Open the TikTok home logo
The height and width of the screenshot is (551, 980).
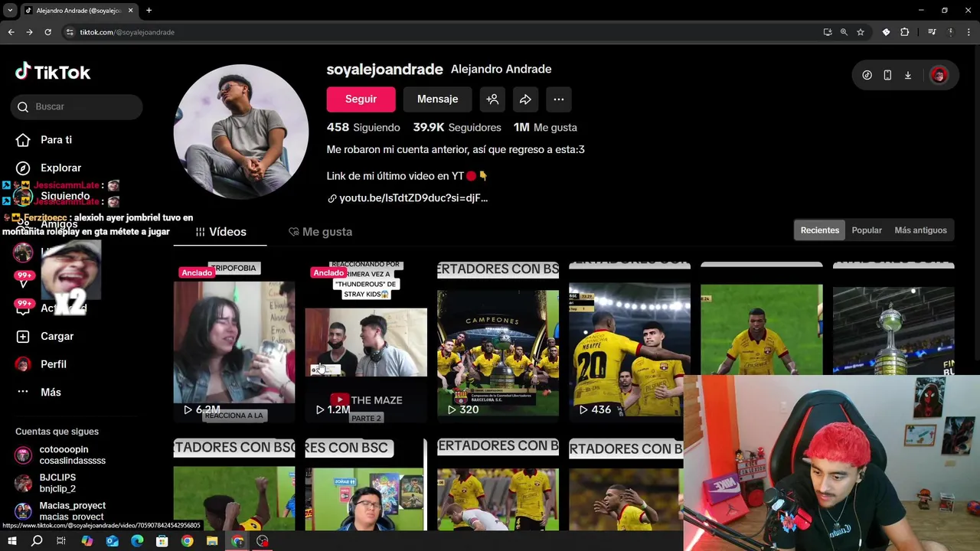pyautogui.click(x=53, y=72)
